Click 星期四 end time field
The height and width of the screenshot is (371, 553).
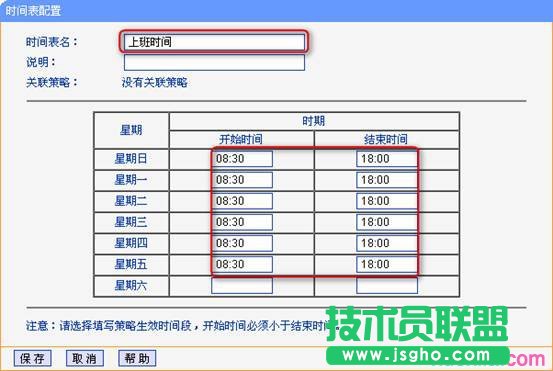pyautogui.click(x=387, y=243)
